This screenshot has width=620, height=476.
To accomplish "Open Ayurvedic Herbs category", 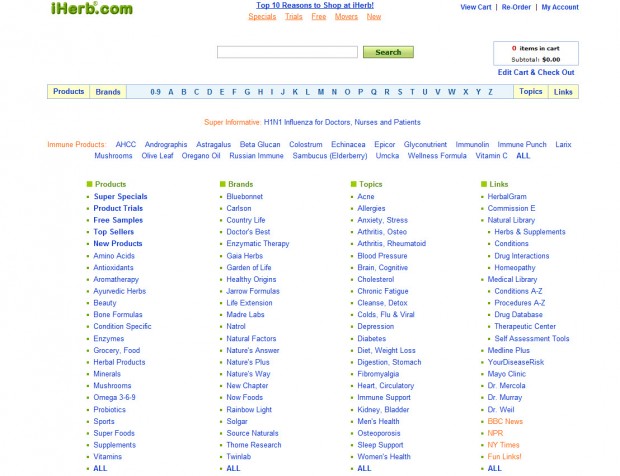I will point(119,291).
